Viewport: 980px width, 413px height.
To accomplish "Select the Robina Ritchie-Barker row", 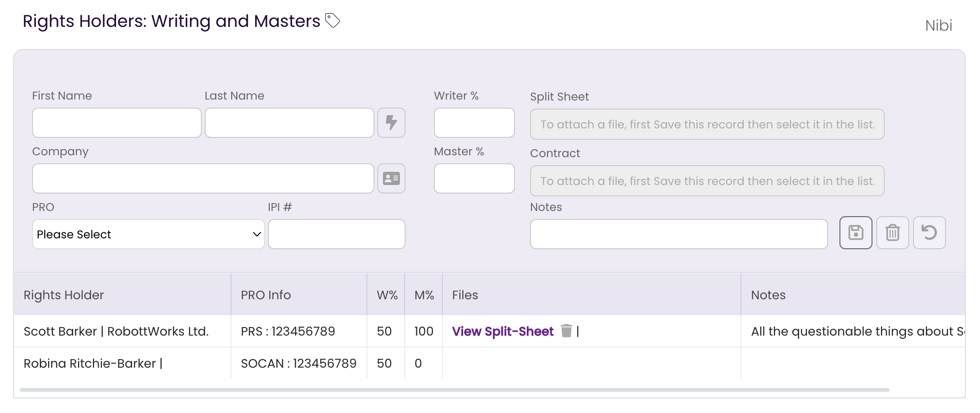I will tap(490, 363).
